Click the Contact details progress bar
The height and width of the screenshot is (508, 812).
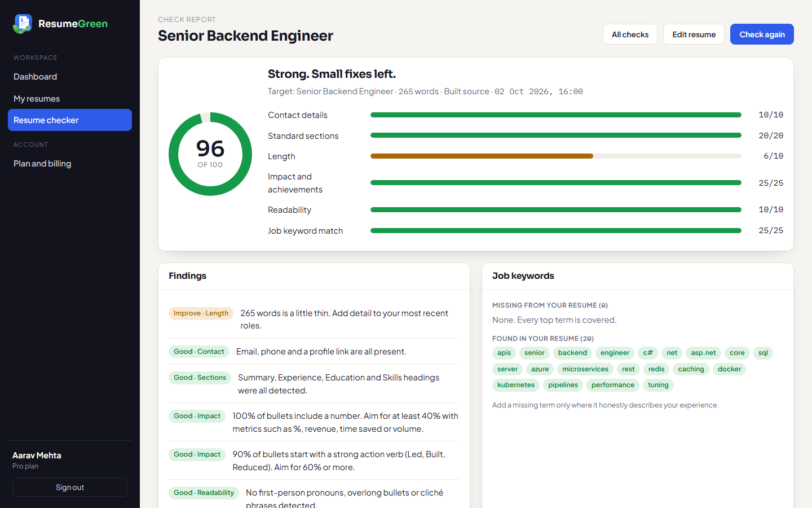[556, 115]
